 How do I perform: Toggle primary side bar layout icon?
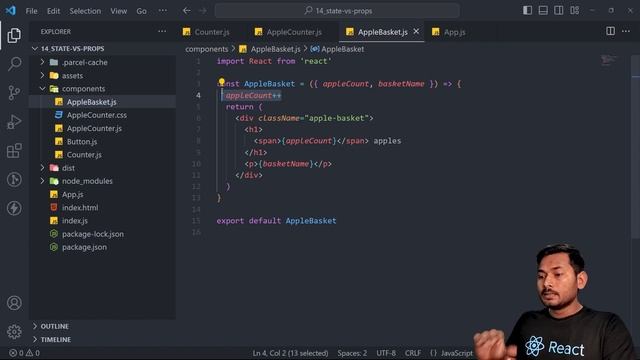pos(527,10)
